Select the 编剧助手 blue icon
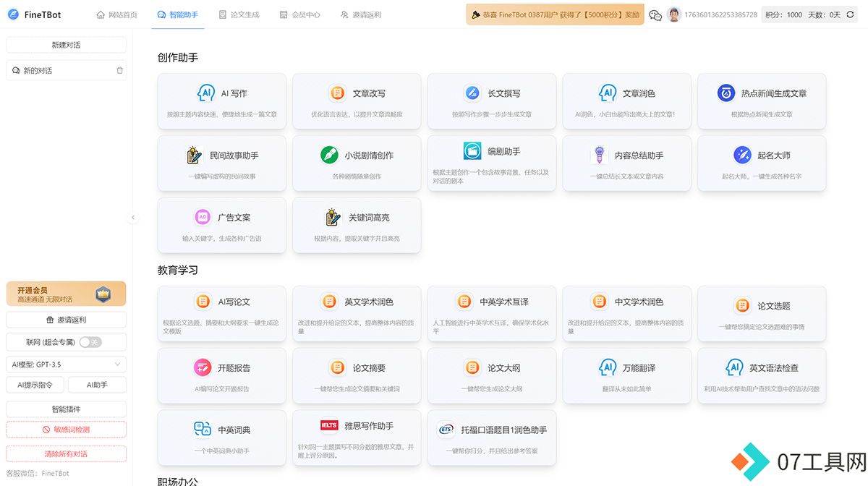 click(x=472, y=150)
